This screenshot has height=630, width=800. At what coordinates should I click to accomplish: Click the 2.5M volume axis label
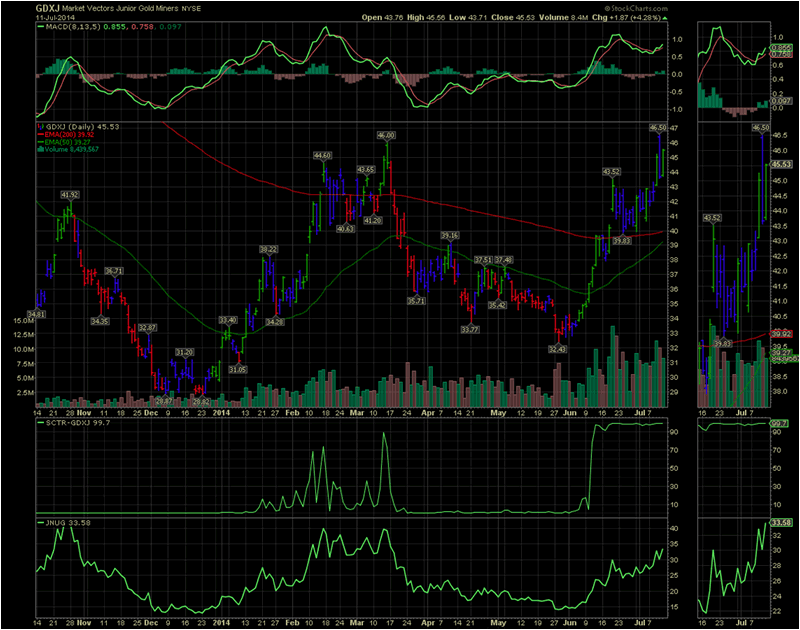[26, 393]
